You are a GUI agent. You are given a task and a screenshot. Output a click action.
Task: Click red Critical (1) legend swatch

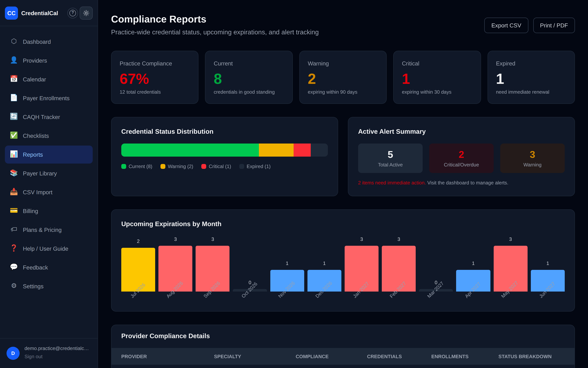[204, 166]
